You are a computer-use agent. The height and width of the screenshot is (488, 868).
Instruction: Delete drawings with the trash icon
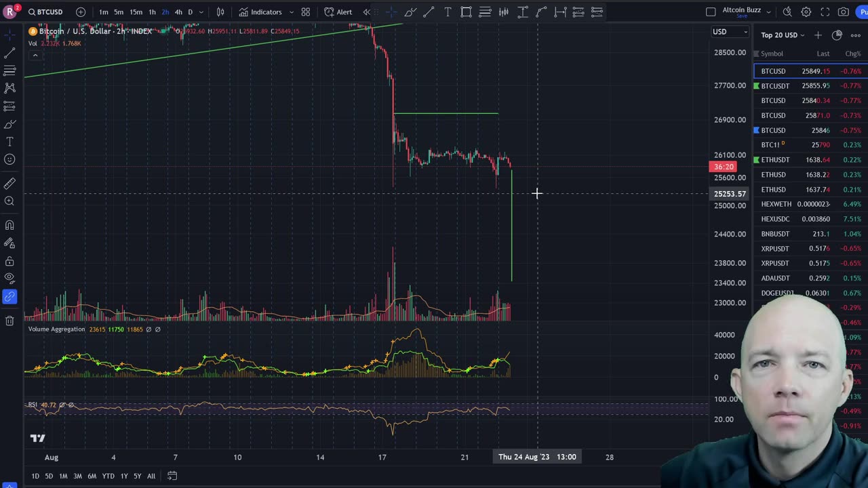[9, 321]
